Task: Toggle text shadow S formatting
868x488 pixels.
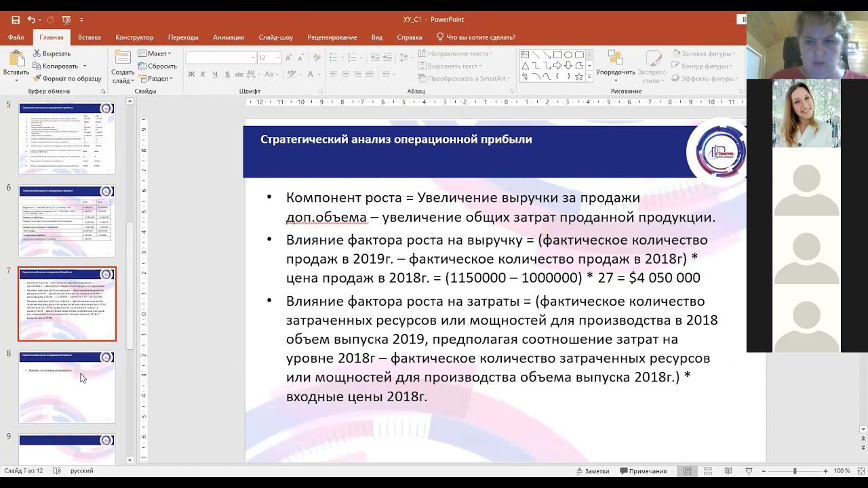Action: [x=227, y=75]
